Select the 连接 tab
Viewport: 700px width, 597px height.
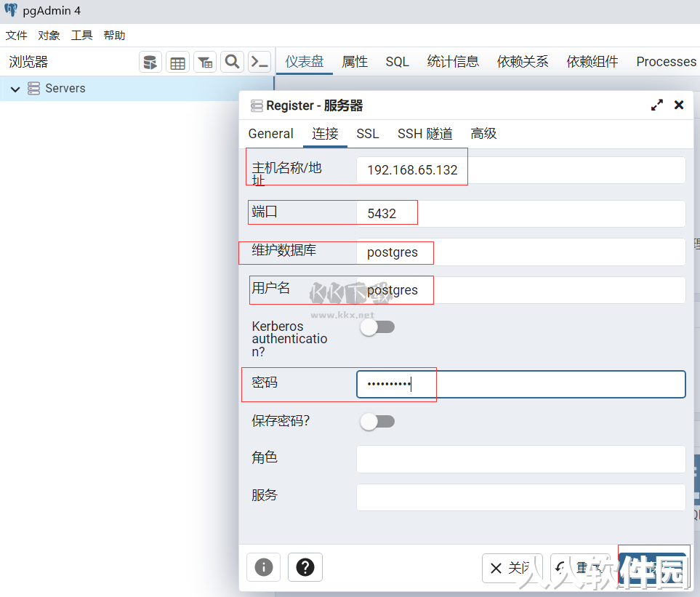click(325, 134)
